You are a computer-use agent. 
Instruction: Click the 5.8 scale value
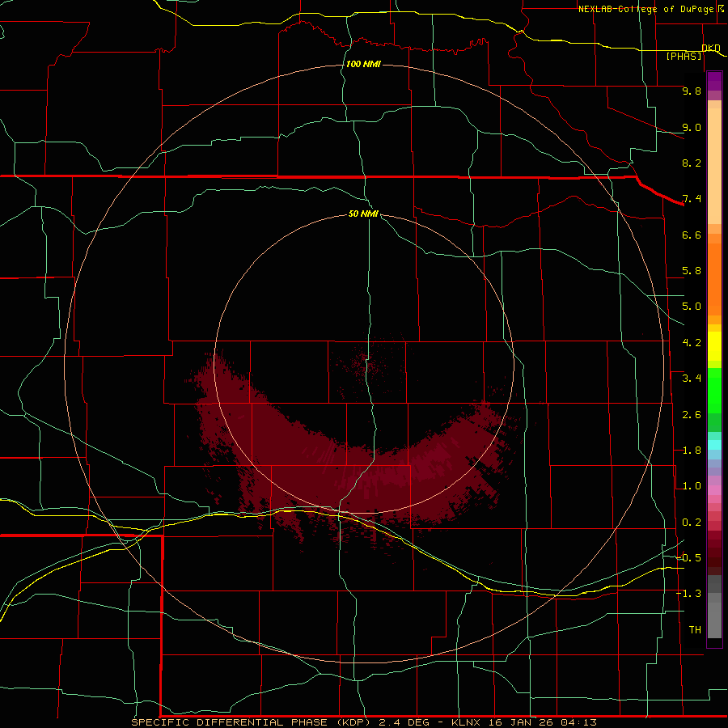[x=692, y=271]
